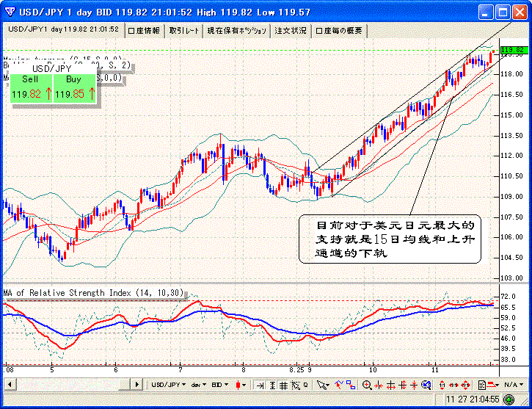Screen dimensions: 532x409
Task: Open the checklist indicator settings icon
Action: tap(482, 386)
